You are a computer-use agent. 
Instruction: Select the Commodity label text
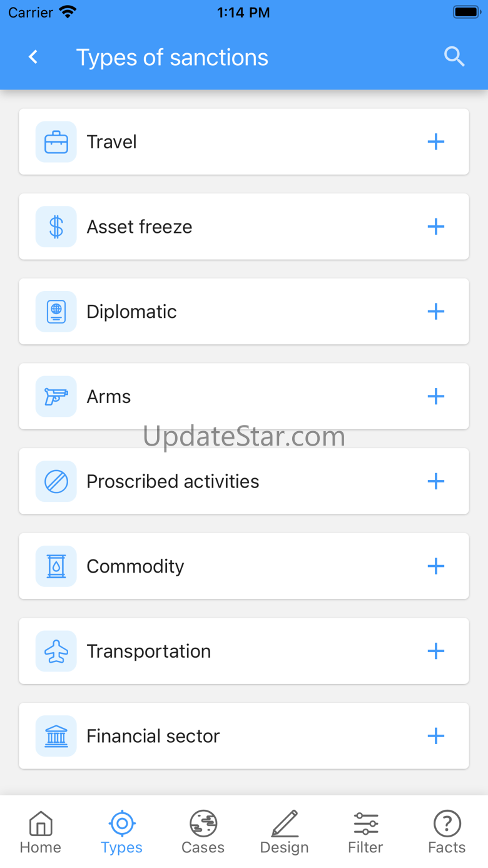[x=135, y=566]
